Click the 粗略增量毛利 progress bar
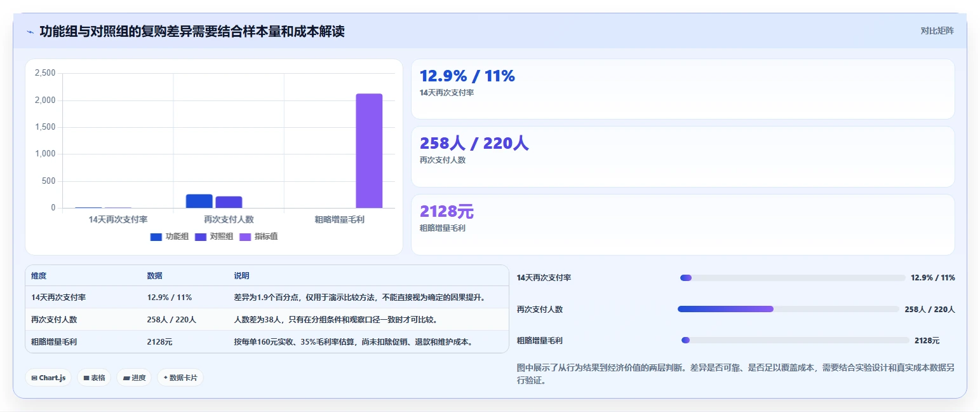The image size is (980, 412). click(795, 340)
